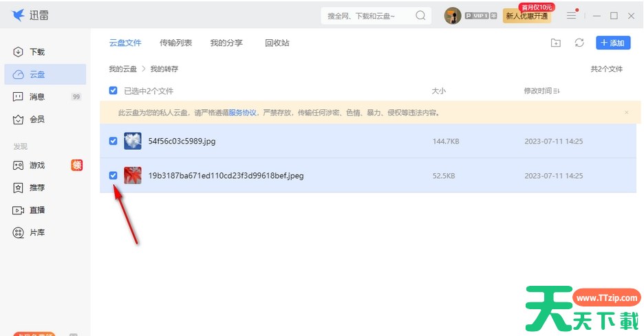Open 消息 in the sidebar
The height and width of the screenshot is (336, 644).
click(x=36, y=97)
